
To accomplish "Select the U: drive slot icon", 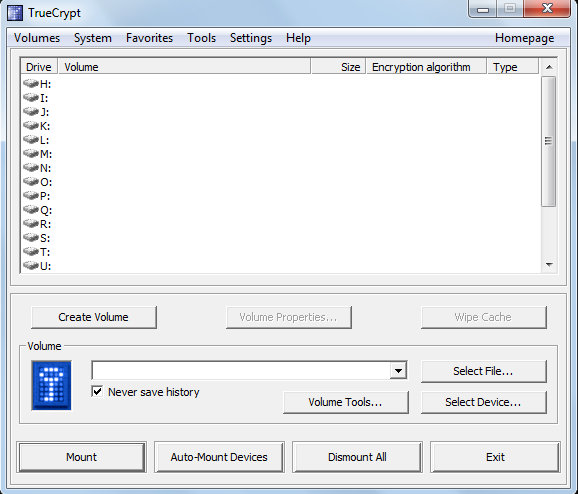I will 31,265.
